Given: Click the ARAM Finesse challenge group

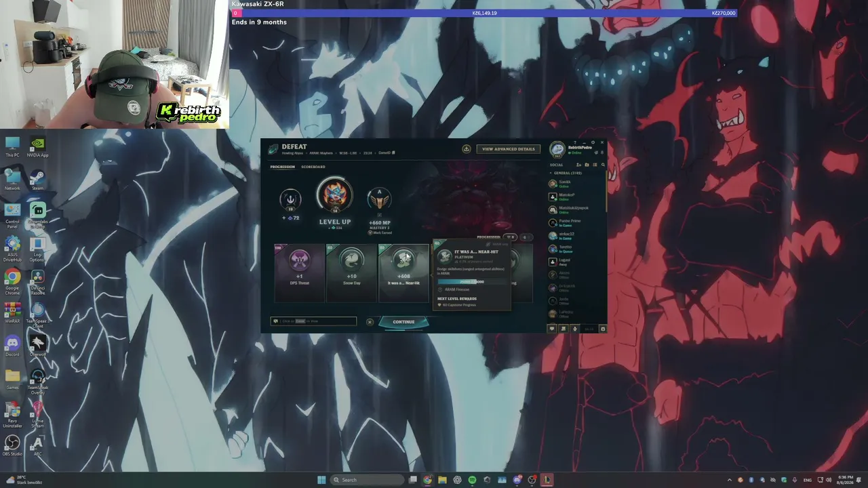Looking at the screenshot, I should point(457,289).
